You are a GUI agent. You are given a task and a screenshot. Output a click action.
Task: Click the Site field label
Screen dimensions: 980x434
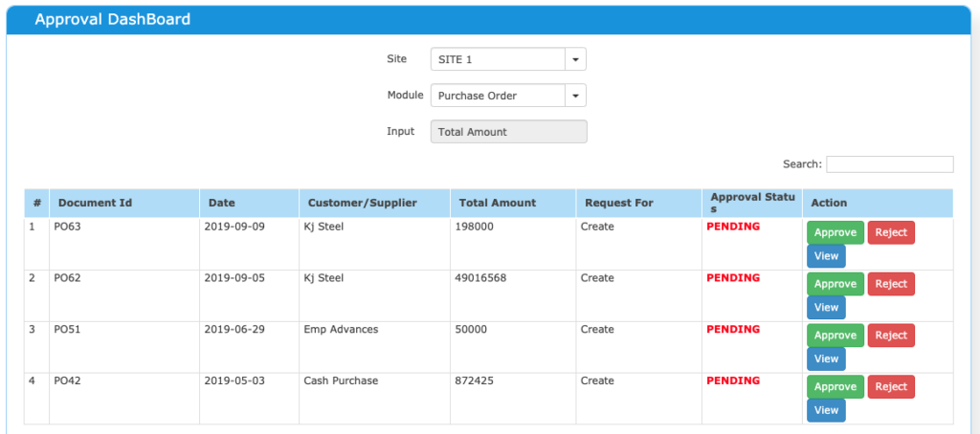pyautogui.click(x=397, y=58)
